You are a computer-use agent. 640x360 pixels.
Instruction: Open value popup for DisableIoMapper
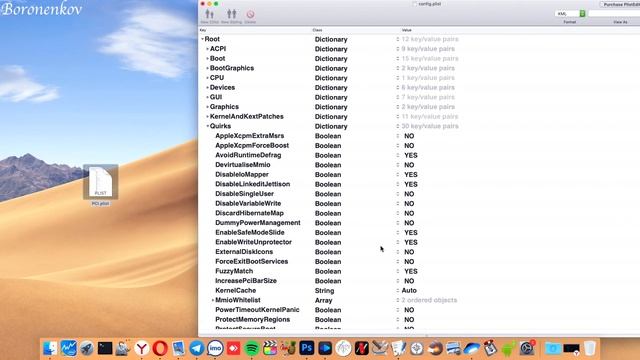click(x=398, y=175)
